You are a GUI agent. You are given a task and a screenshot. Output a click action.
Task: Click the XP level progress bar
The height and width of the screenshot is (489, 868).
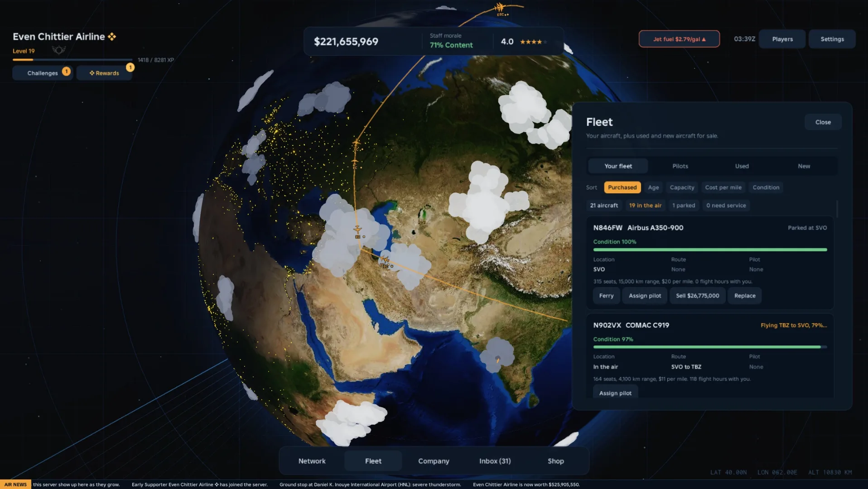pyautogui.click(x=72, y=60)
